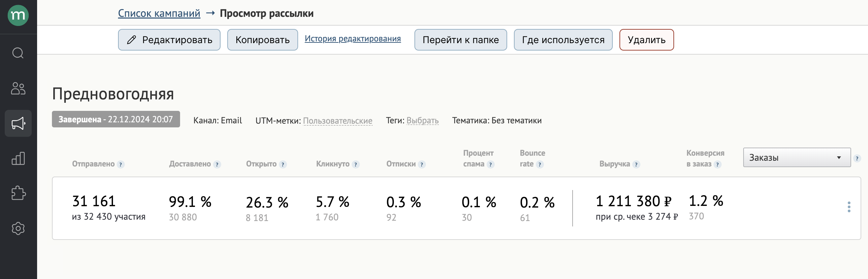The height and width of the screenshot is (279, 868).
Task: Open settings via gear icon in sidebar
Action: click(x=18, y=228)
